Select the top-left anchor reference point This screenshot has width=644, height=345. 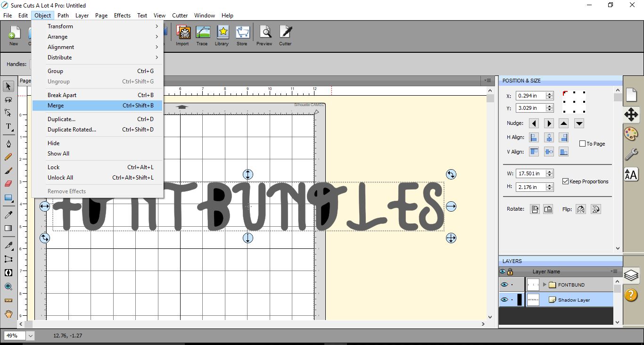pos(565,93)
